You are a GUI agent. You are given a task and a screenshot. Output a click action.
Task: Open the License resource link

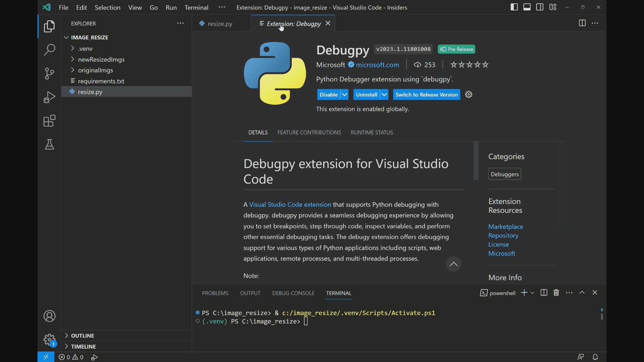498,244
